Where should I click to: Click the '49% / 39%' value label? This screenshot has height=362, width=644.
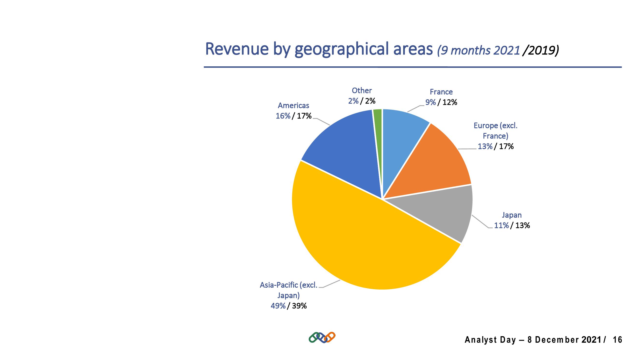(x=288, y=306)
